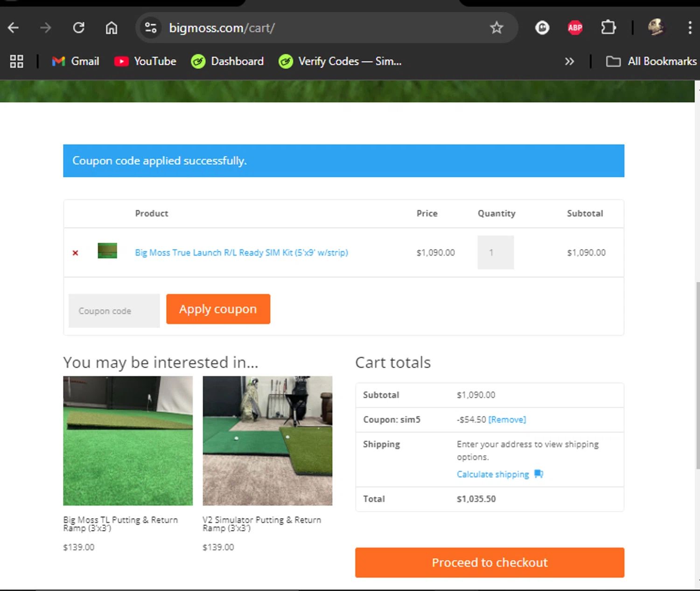Open the Gmail bookmark
Viewport: 700px width, 591px height.
click(76, 62)
